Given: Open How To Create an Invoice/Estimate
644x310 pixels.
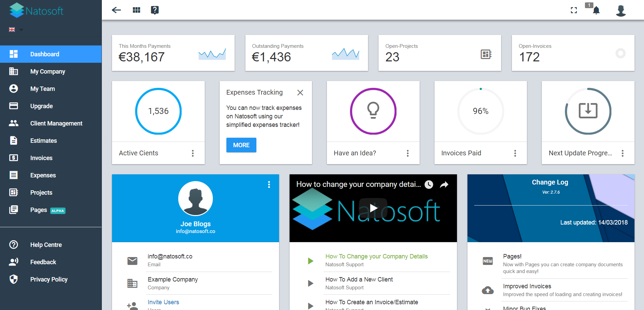Looking at the screenshot, I should [x=372, y=302].
